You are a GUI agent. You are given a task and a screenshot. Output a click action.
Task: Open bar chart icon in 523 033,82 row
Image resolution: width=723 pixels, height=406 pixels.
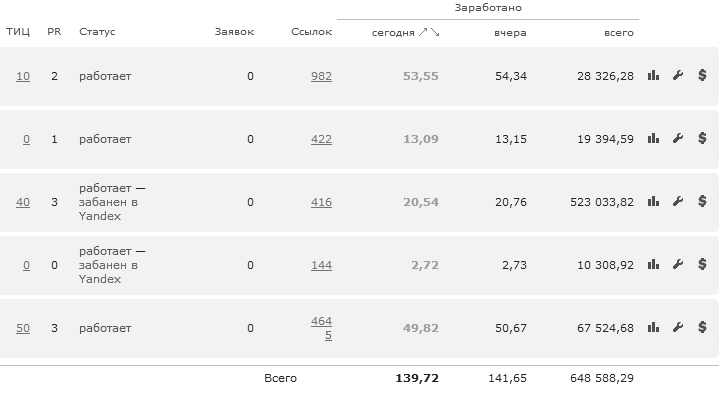[x=653, y=202]
